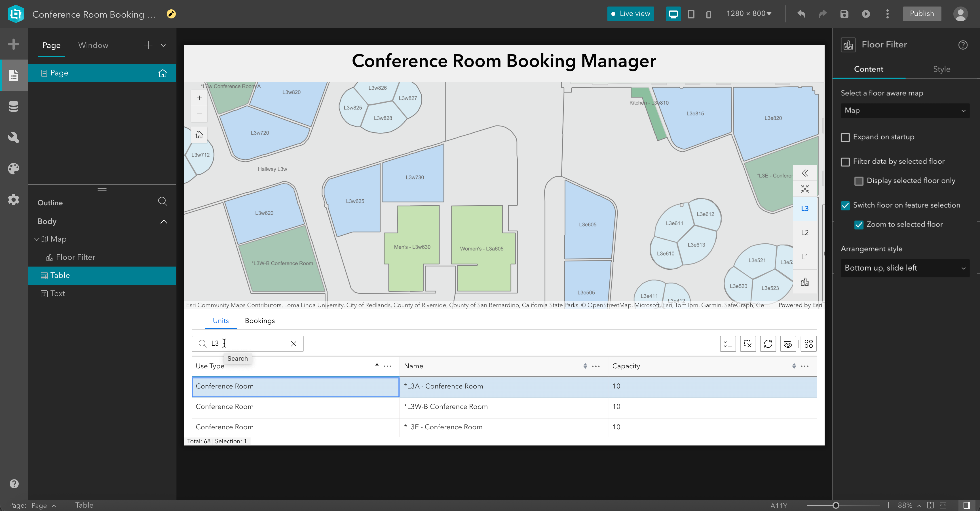Select floor L2 in floor filter
Viewport: 980px width, 511px height.
click(x=805, y=233)
